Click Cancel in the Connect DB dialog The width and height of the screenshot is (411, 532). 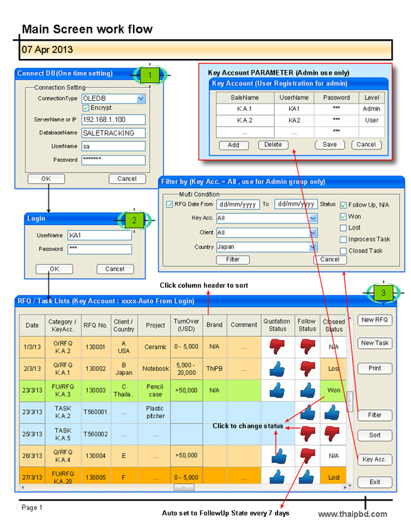(127, 179)
